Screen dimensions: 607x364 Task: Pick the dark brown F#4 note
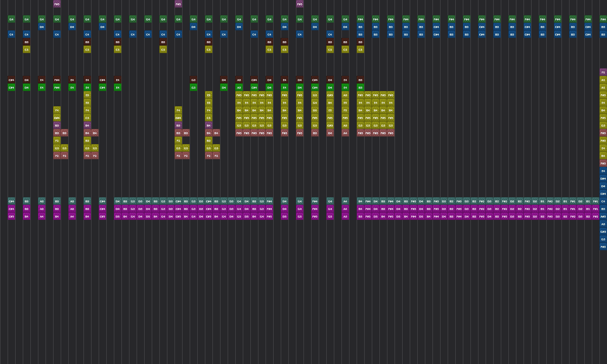(57, 80)
